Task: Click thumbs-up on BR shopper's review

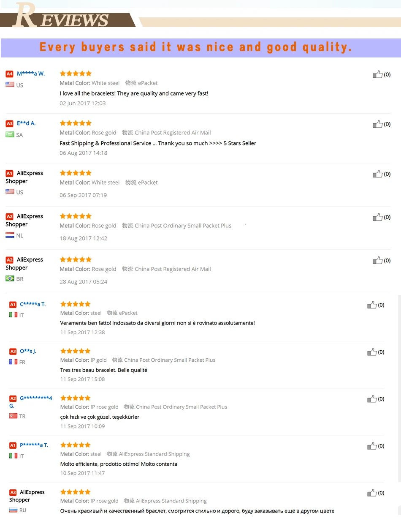Action: pos(377,261)
